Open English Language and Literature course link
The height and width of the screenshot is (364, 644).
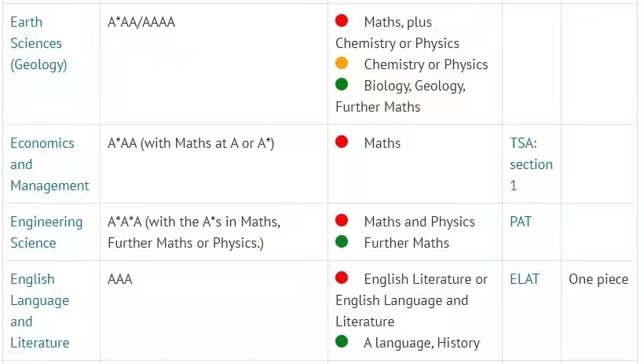point(40,311)
